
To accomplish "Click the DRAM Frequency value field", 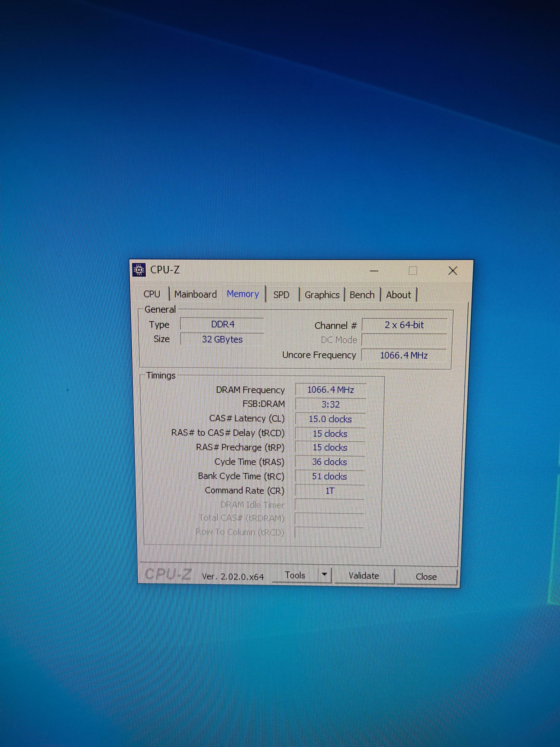I will (x=330, y=390).
